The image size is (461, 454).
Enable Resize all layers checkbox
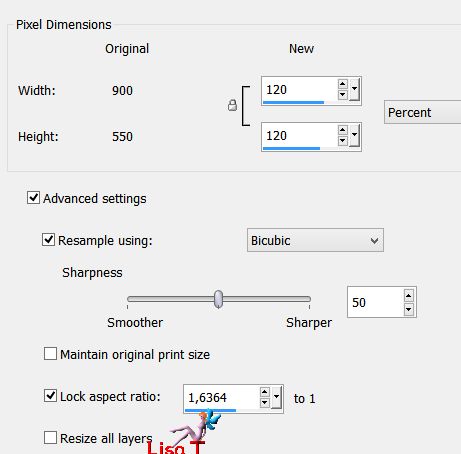click(50, 438)
